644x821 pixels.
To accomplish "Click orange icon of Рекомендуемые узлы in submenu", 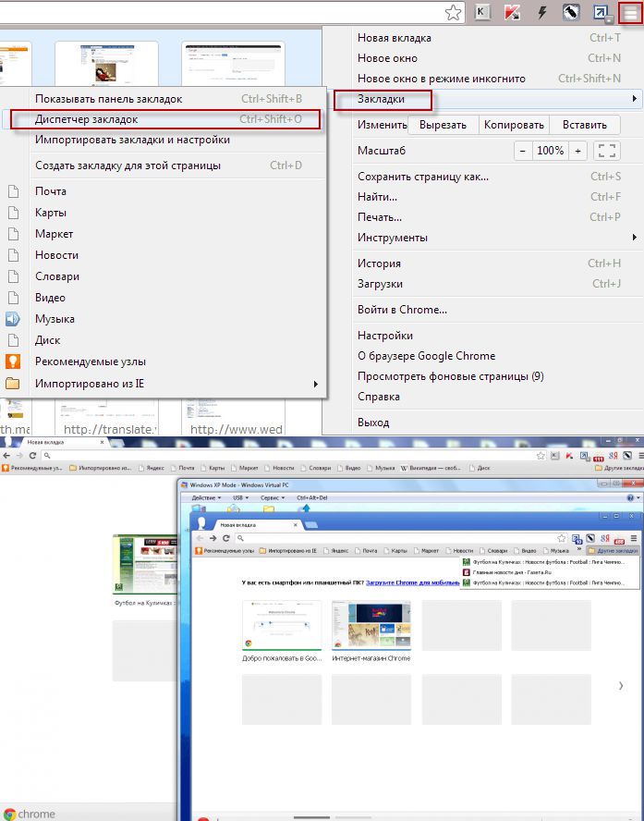I will (13, 361).
